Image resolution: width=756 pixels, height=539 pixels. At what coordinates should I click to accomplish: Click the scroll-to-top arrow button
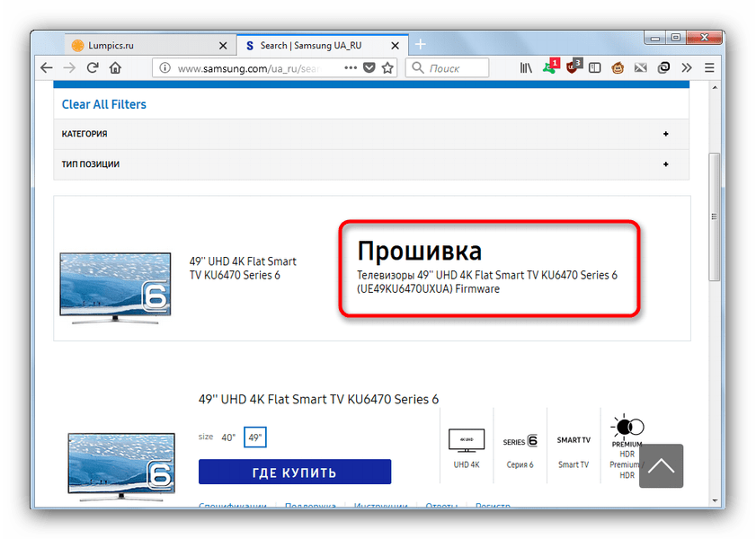pyautogui.click(x=661, y=466)
